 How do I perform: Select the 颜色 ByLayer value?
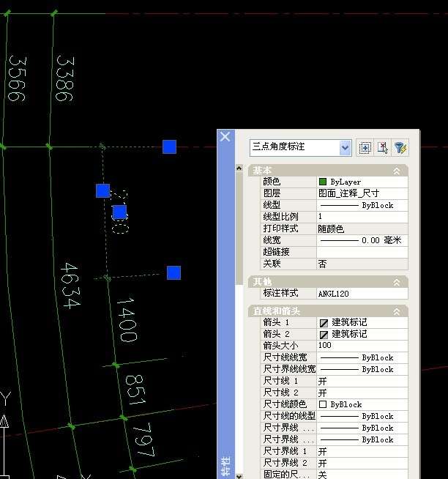click(x=362, y=182)
